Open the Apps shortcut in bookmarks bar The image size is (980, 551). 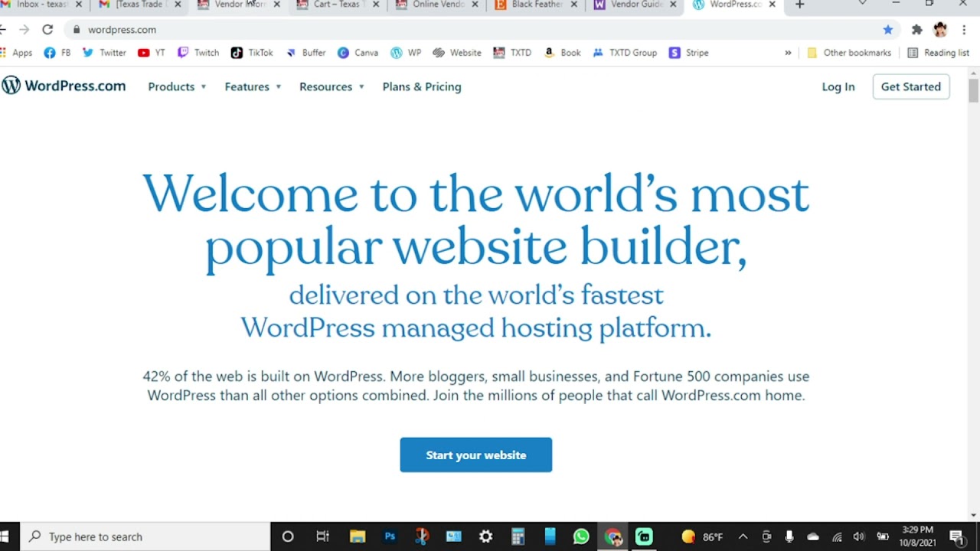pyautogui.click(x=16, y=53)
